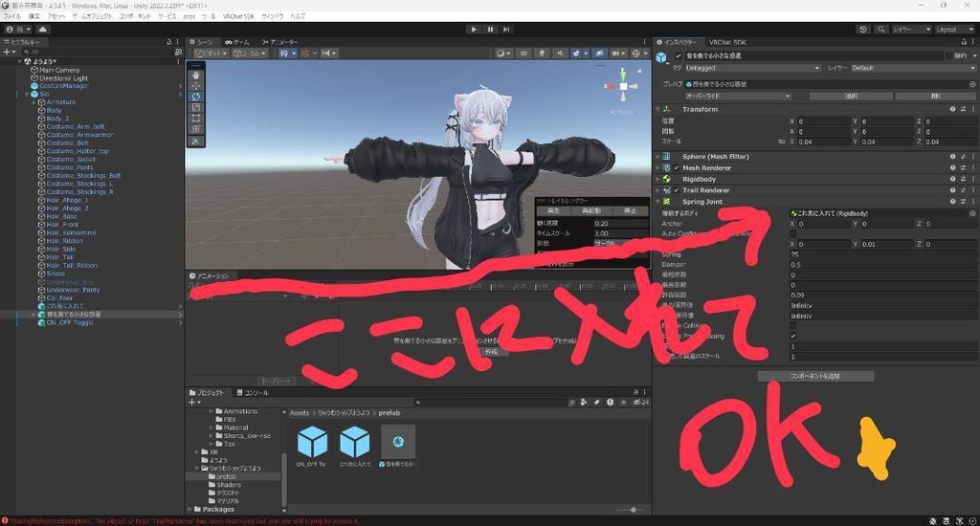
Task: Open the prefab Overrides dropdown
Action: (738, 97)
